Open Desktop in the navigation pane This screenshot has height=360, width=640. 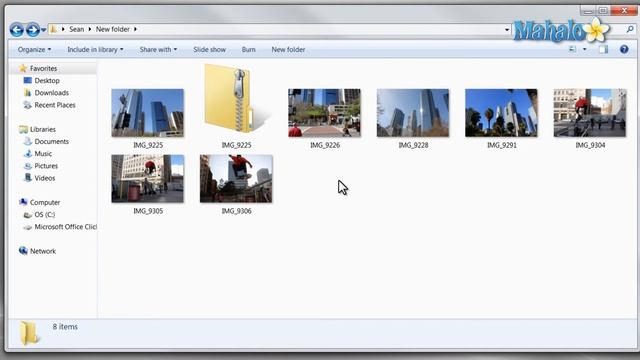[x=47, y=81]
